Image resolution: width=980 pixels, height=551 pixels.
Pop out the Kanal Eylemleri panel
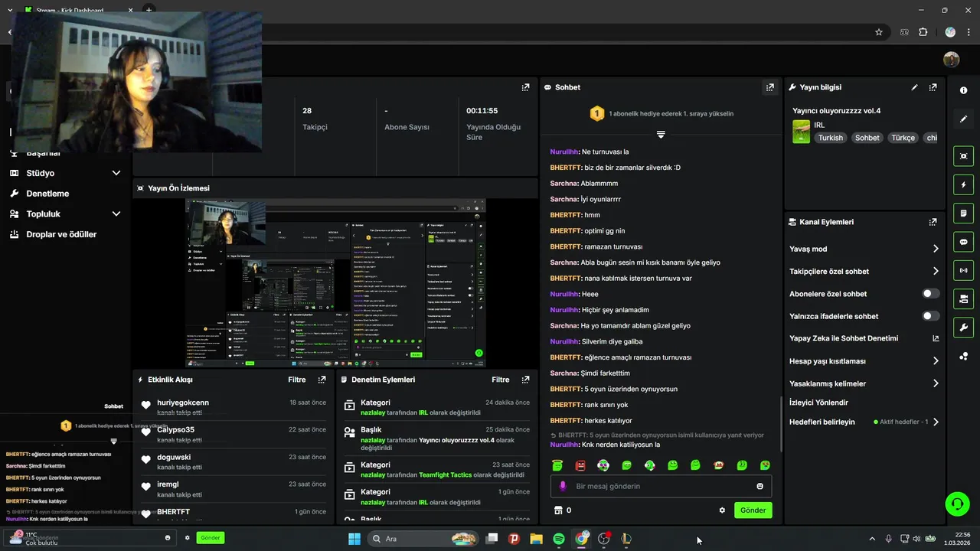[933, 222]
